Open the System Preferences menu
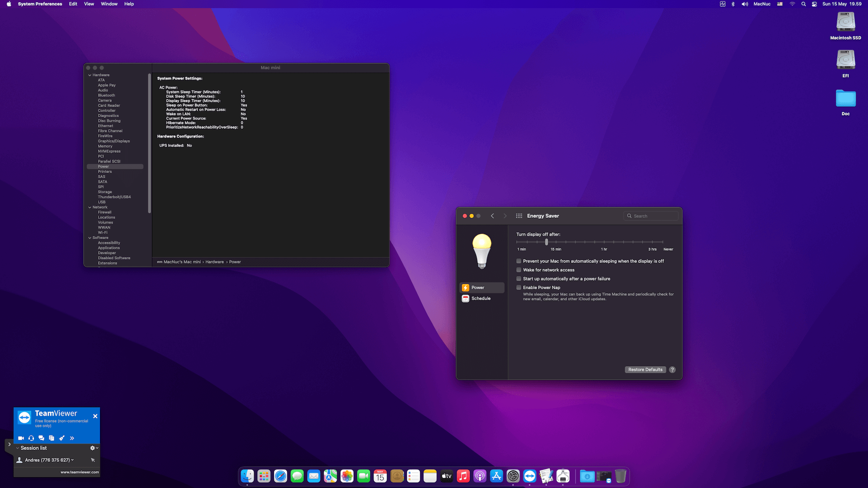Screen dimensions: 868x488 (x=40, y=4)
